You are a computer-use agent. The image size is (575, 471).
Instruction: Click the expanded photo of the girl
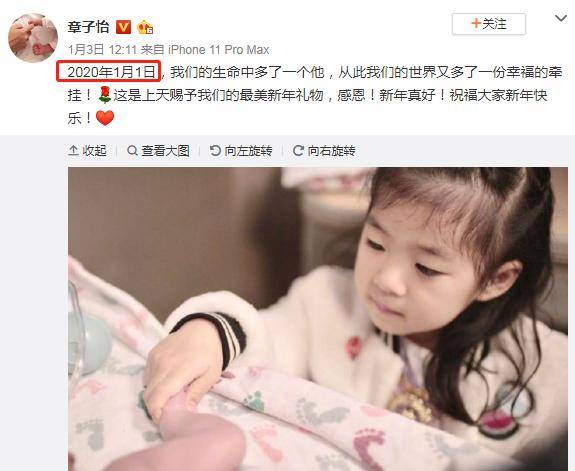tap(318, 319)
